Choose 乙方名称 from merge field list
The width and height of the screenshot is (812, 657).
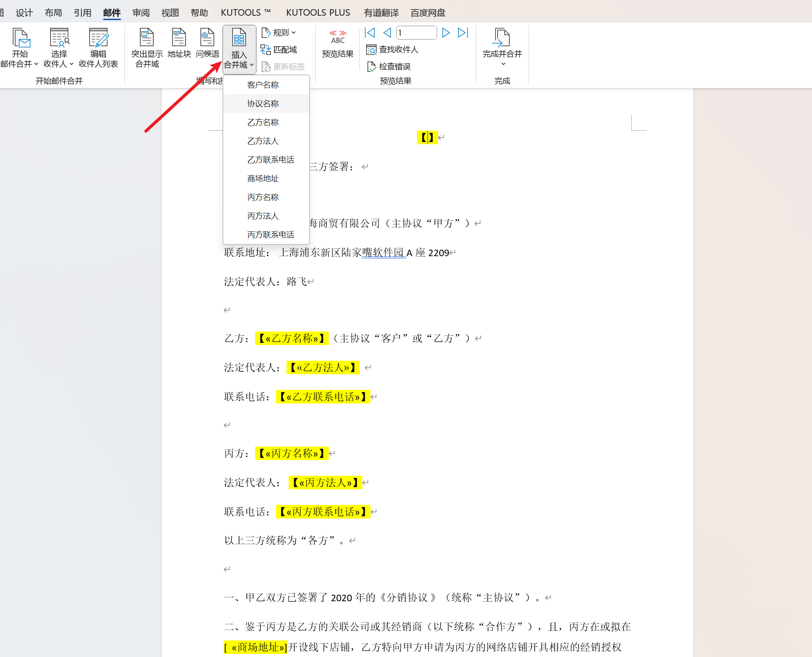tap(266, 122)
